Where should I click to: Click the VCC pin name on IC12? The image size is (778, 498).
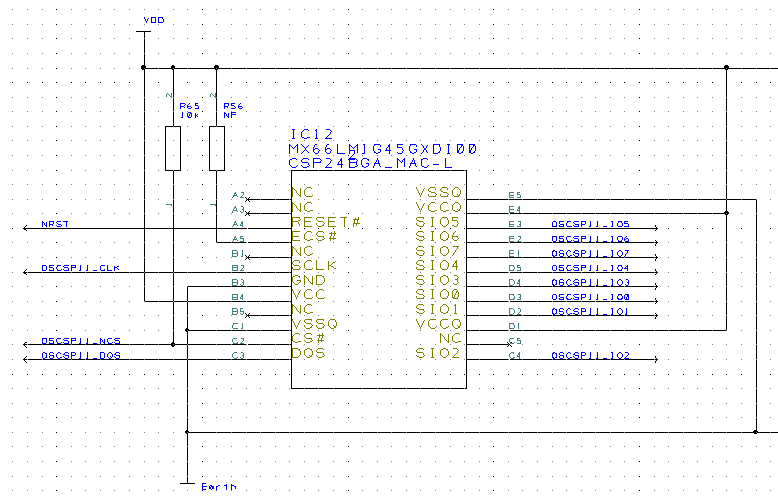point(309,295)
